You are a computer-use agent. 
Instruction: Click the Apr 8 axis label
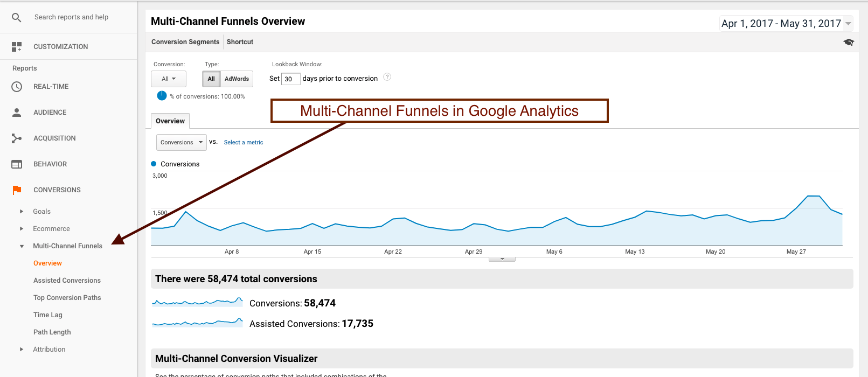(x=232, y=252)
